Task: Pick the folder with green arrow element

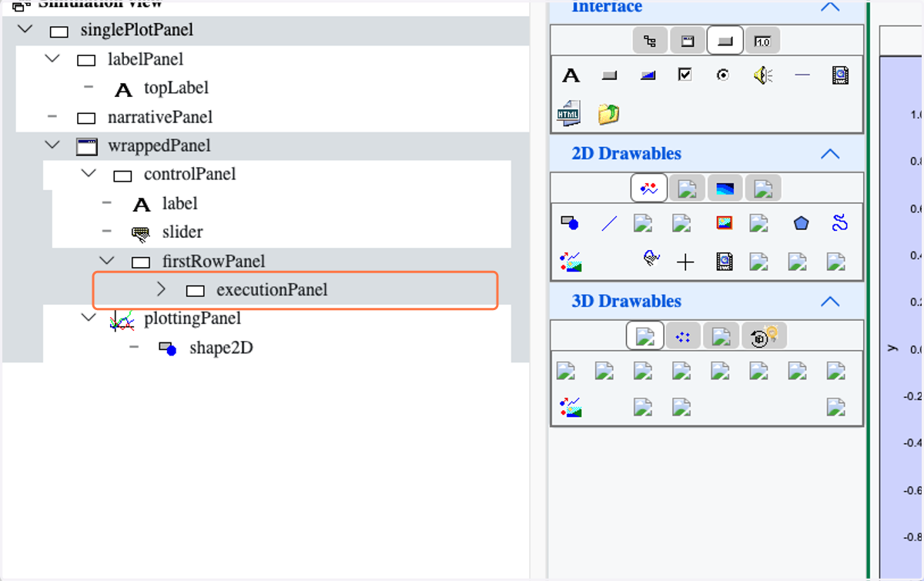Action: pyautogui.click(x=608, y=114)
